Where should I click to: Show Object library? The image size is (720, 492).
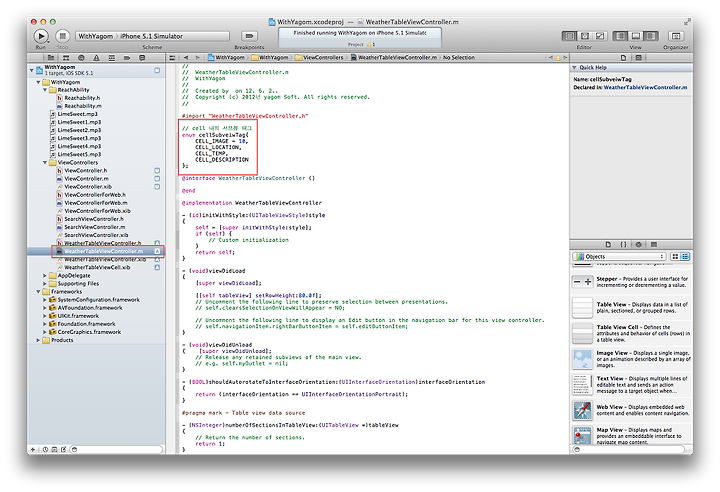638,244
